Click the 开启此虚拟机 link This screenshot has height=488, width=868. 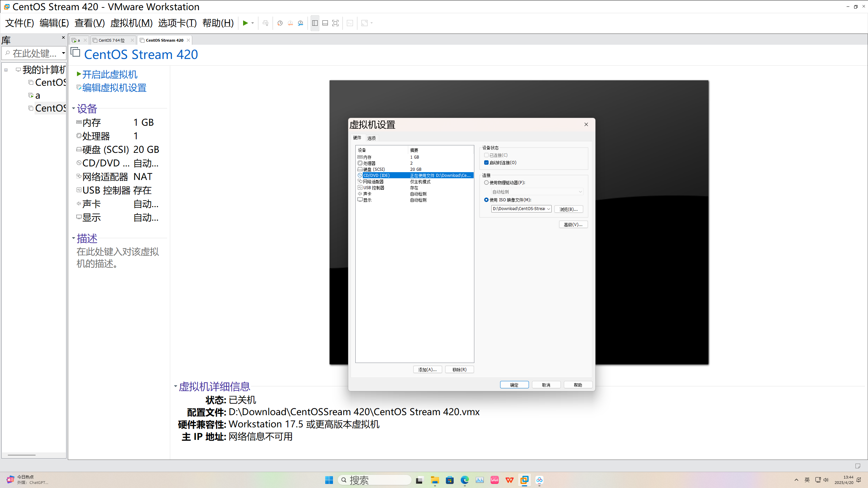tap(109, 74)
